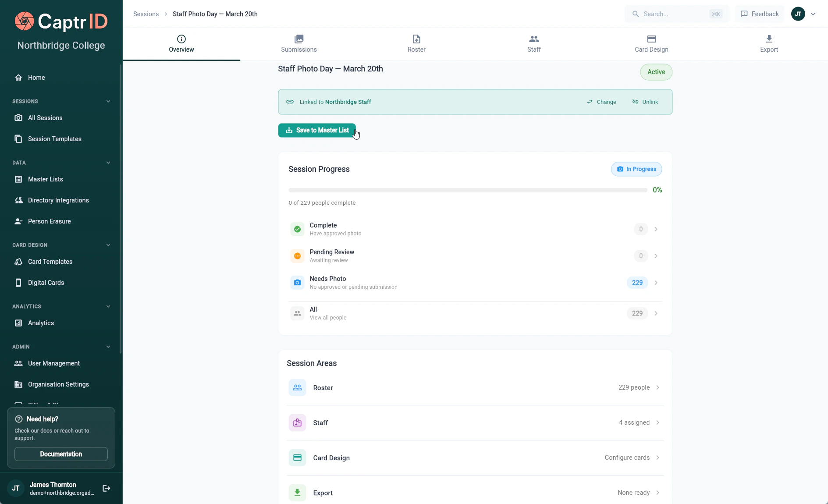Click the Card Templates icon
This screenshot has height=504, width=828.
[x=18, y=262]
